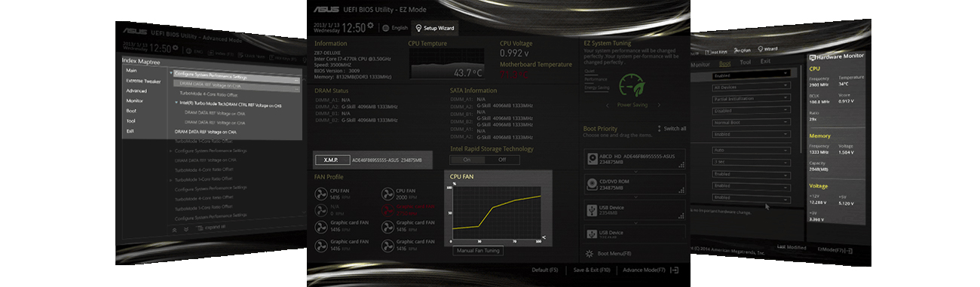Click Save & Exit(F10)
This screenshot has height=287, width=980.
pyautogui.click(x=592, y=270)
